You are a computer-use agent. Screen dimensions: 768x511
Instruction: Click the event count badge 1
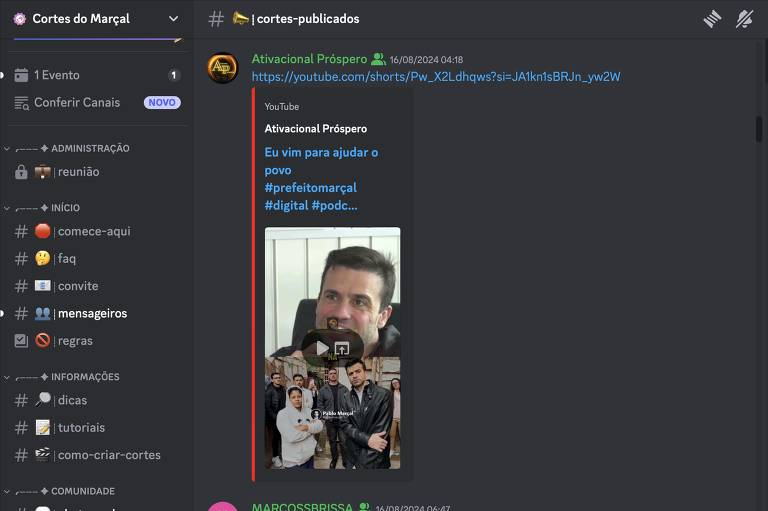173,75
